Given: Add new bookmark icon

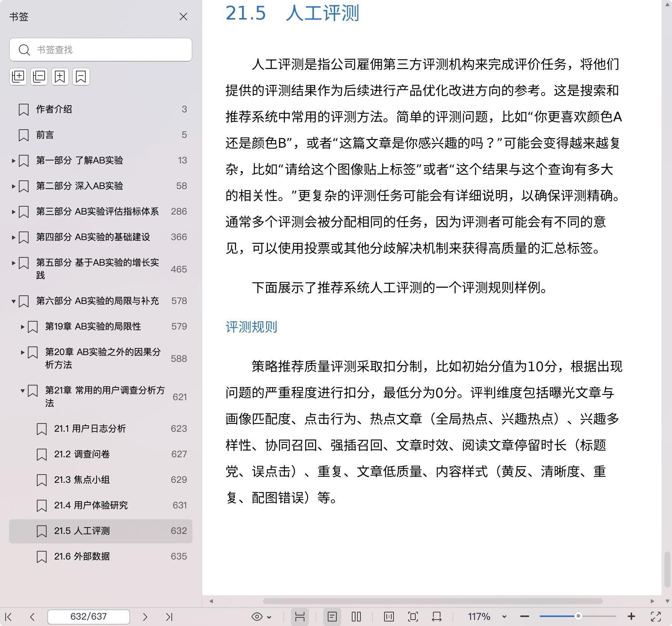Looking at the screenshot, I should point(60,77).
